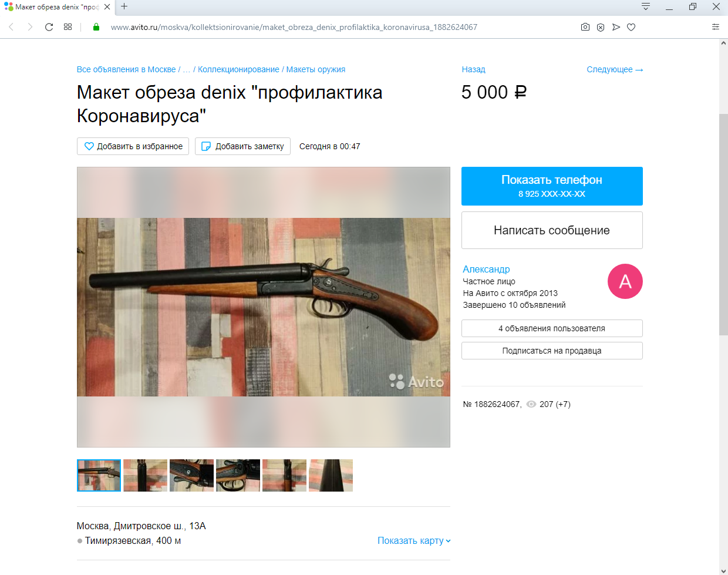This screenshot has width=728, height=575.
Task: Open a new tab with plus icon
Action: (x=124, y=6)
